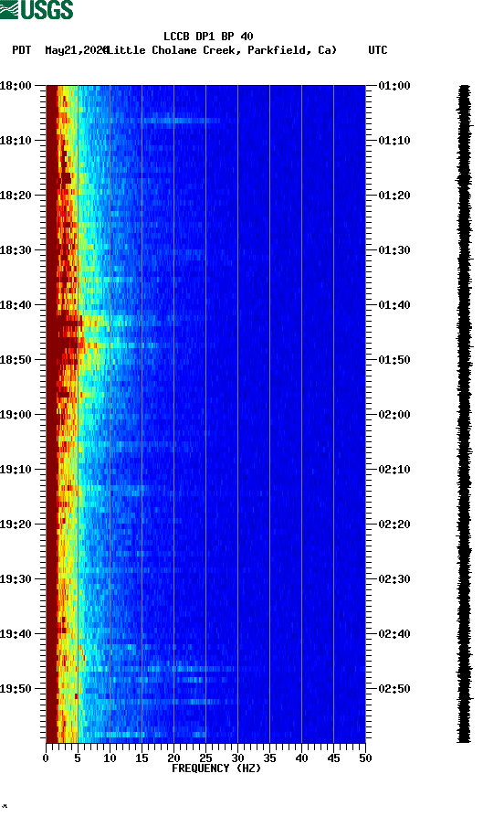Select the title text 'LCCB DP1 BP 40'
This screenshot has height=816, width=504.
(208, 37)
